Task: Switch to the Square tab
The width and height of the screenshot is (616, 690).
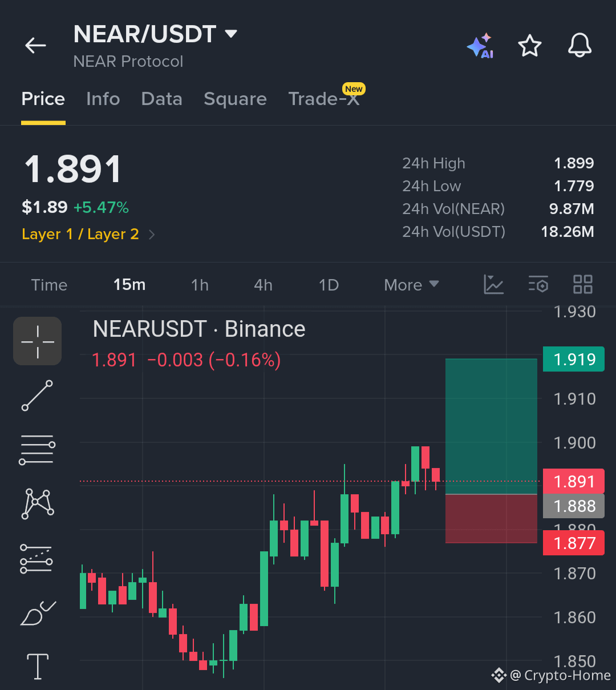Action: [x=235, y=99]
